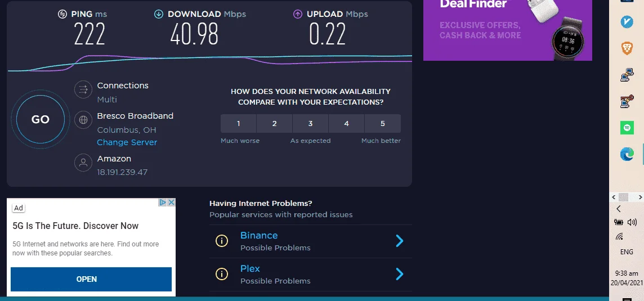
Task: Click the 'Columbus, OH' location text
Action: point(127,130)
